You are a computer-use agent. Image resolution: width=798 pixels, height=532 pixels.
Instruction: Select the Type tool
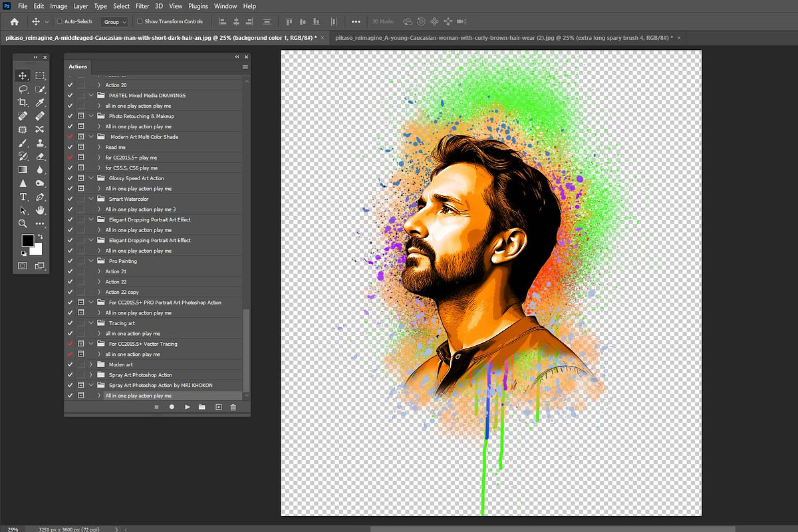coord(23,197)
